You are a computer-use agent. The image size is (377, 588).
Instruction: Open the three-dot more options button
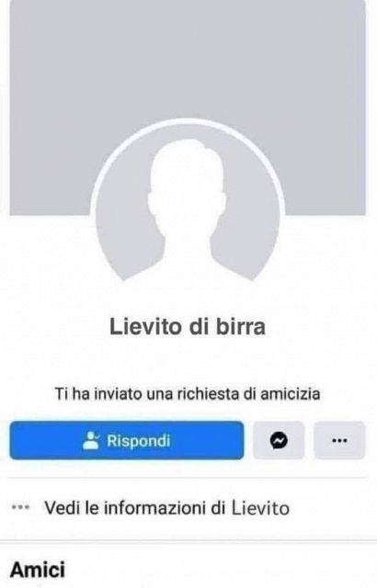(x=339, y=440)
